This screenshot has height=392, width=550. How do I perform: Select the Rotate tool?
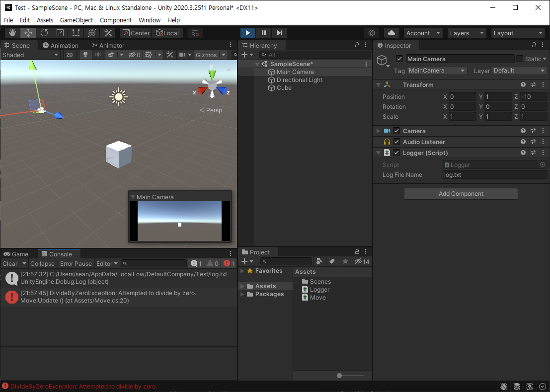coord(44,33)
